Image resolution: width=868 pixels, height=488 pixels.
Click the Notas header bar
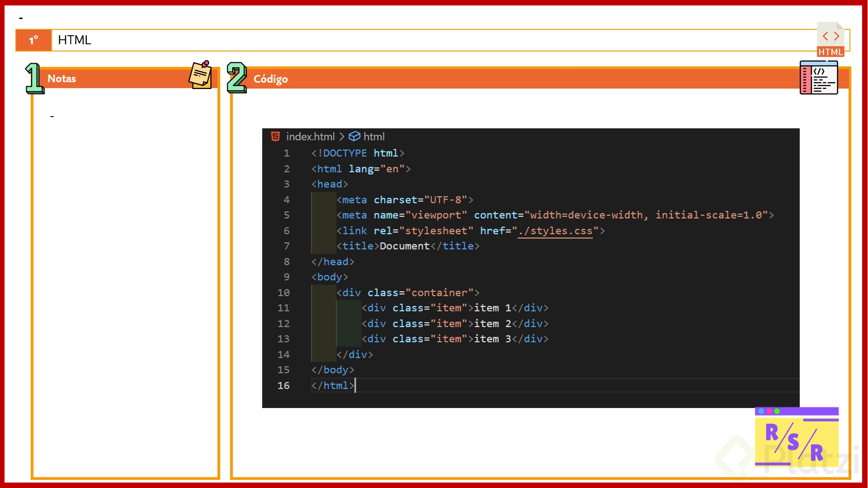click(118, 79)
